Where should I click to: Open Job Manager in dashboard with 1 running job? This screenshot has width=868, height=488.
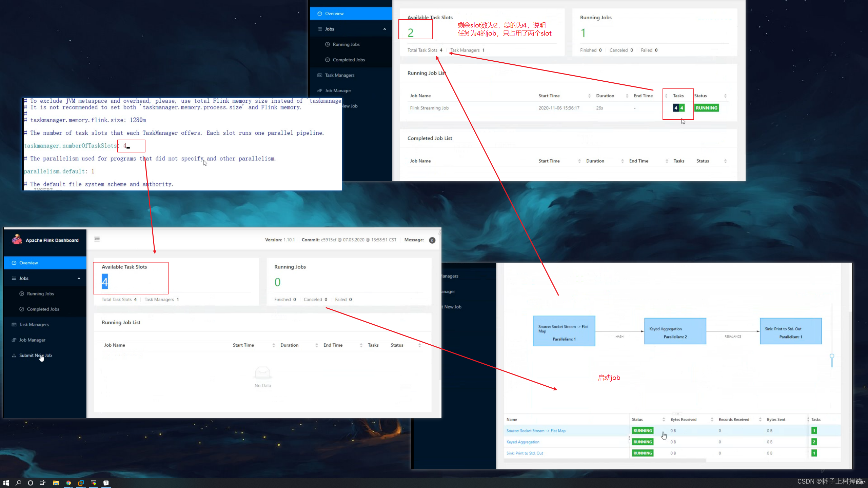(338, 90)
